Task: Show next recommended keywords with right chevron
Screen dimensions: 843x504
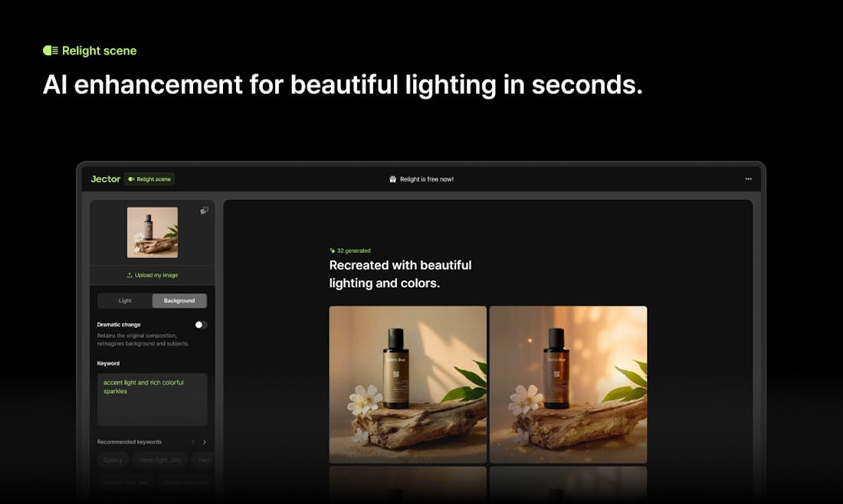Action: (x=205, y=442)
